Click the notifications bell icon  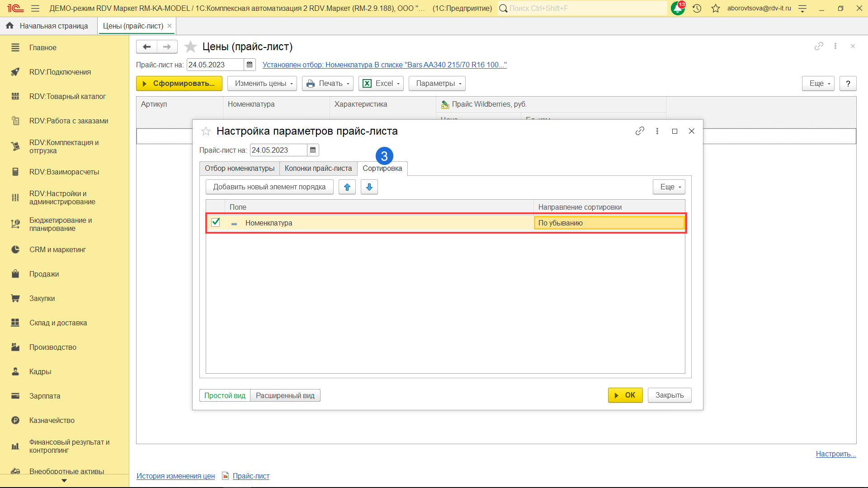(677, 8)
